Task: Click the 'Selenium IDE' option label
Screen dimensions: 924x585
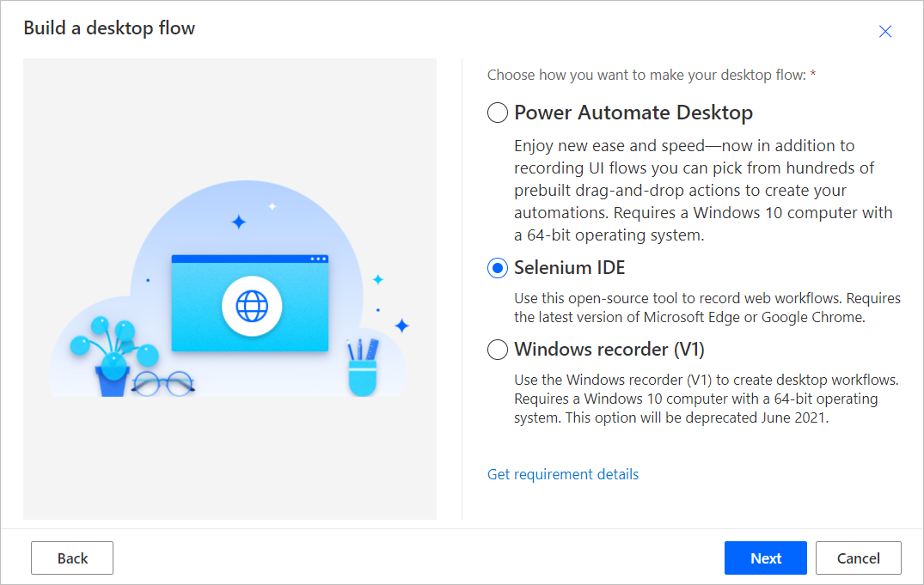Action: tap(569, 268)
